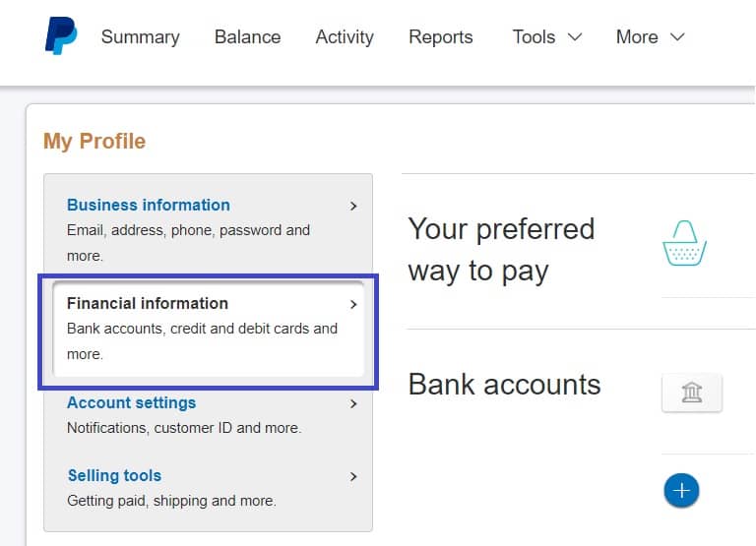Click the shopping basket icon

pos(685,243)
